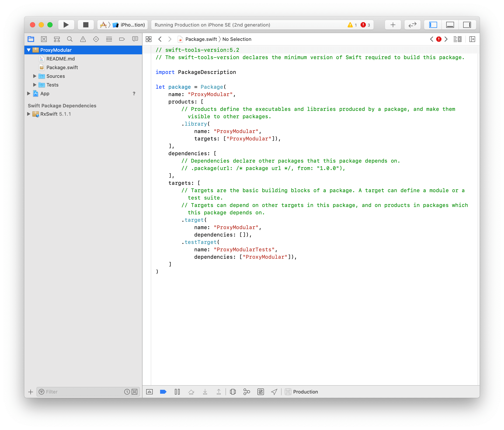
Task: Pause program execution
Action: [177, 392]
